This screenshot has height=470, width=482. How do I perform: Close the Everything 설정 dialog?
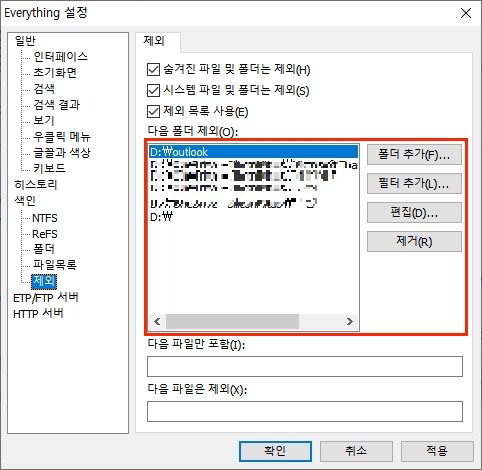pos(466,13)
